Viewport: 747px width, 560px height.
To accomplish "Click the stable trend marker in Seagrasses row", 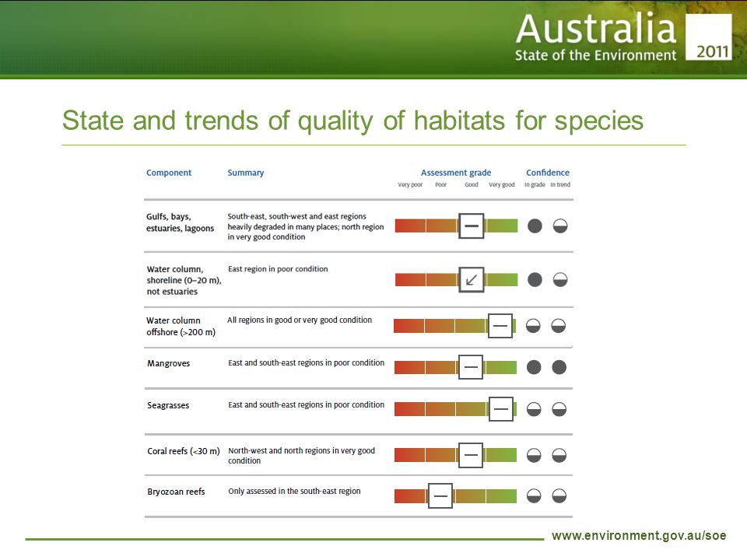I will 500,409.
